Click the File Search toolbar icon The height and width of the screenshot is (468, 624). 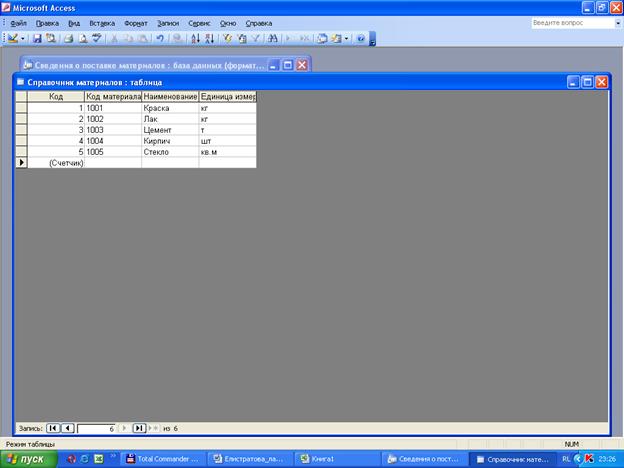pyautogui.click(x=51, y=38)
